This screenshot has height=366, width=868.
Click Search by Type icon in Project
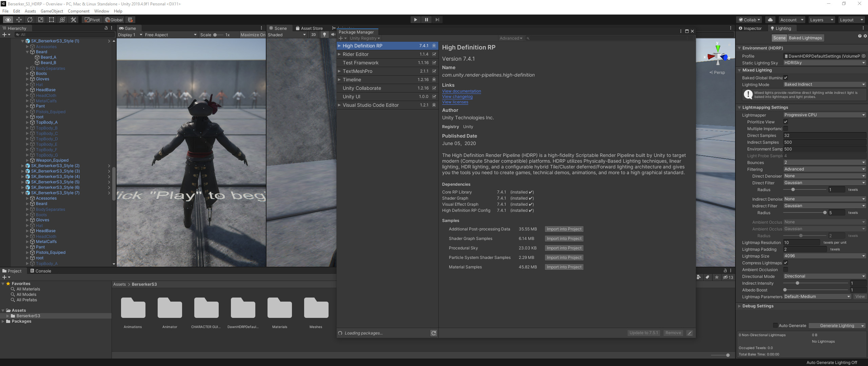(x=699, y=277)
